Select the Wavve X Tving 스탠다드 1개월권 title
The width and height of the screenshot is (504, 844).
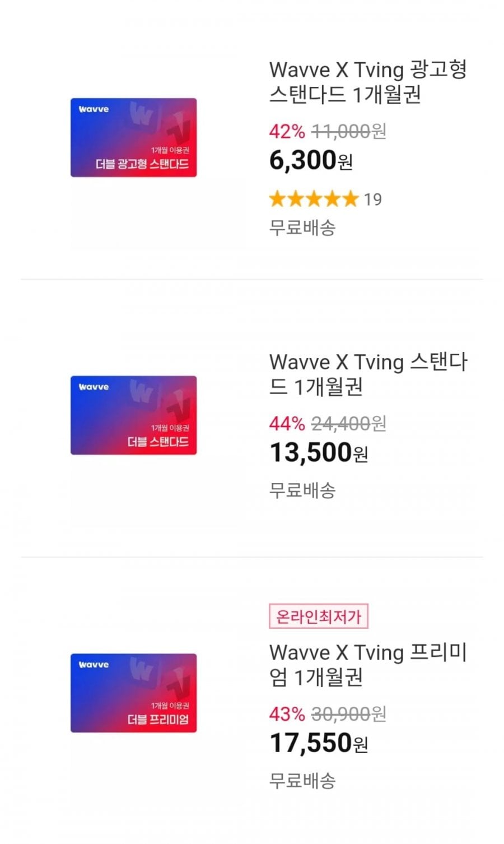click(367, 374)
